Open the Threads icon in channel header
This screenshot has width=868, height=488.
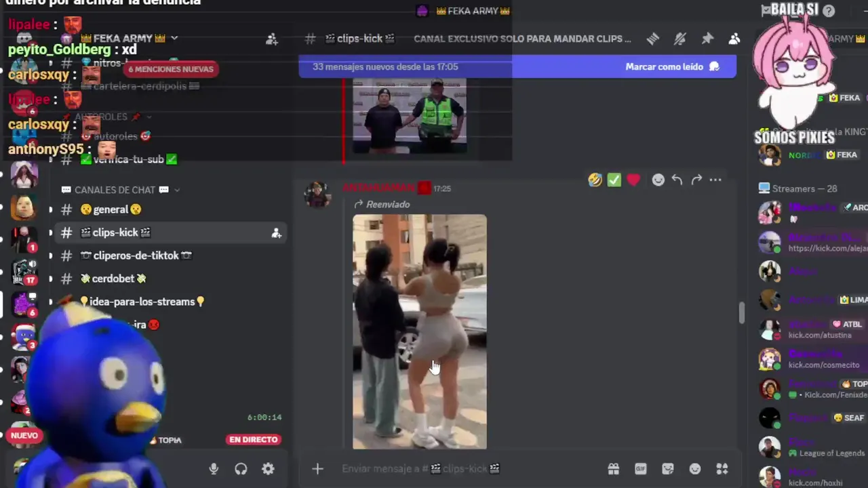pyautogui.click(x=652, y=39)
